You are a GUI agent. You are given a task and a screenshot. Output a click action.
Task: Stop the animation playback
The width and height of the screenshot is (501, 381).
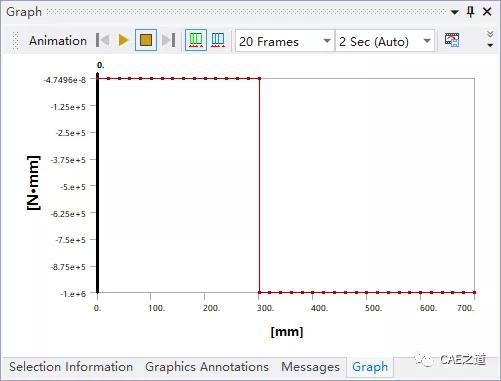click(x=146, y=40)
